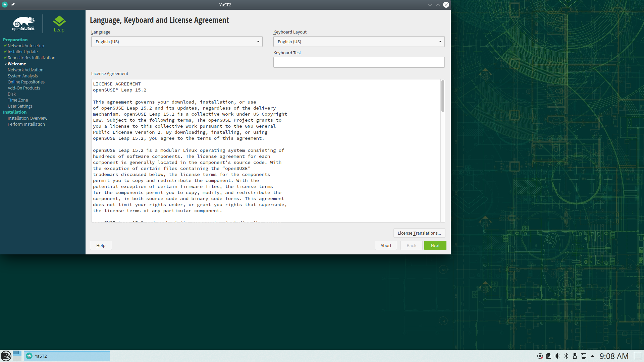
Task: Click the removable device notifier tray icon
Action: [575, 356]
